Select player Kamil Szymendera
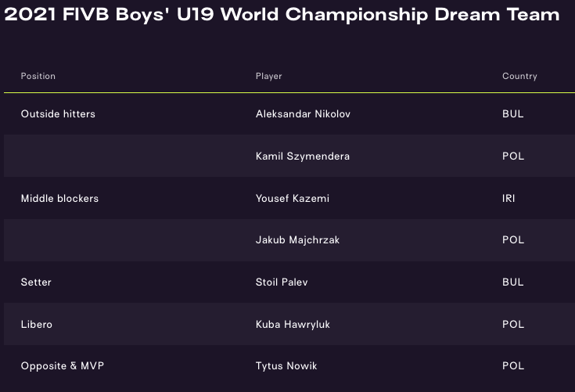This screenshot has height=392, width=575. point(302,156)
